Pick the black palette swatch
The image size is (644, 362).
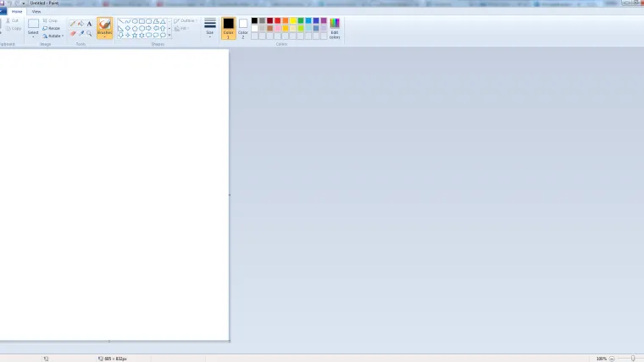255,20
